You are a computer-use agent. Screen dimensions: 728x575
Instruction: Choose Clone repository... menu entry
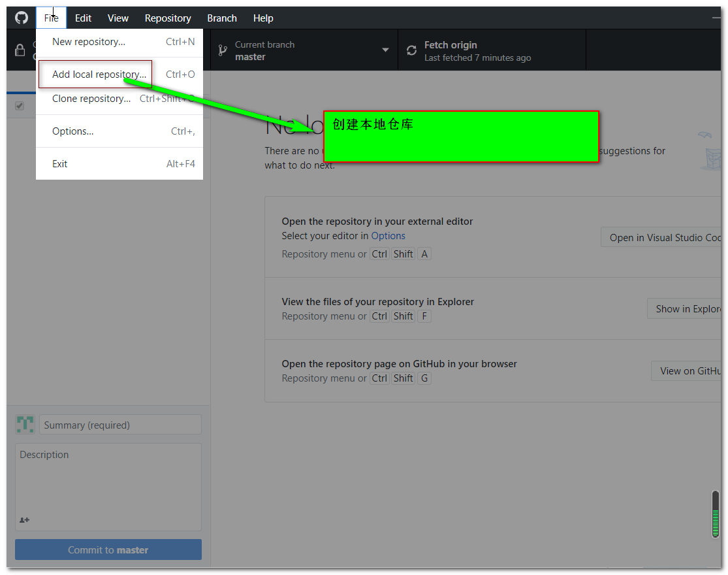(x=119, y=99)
